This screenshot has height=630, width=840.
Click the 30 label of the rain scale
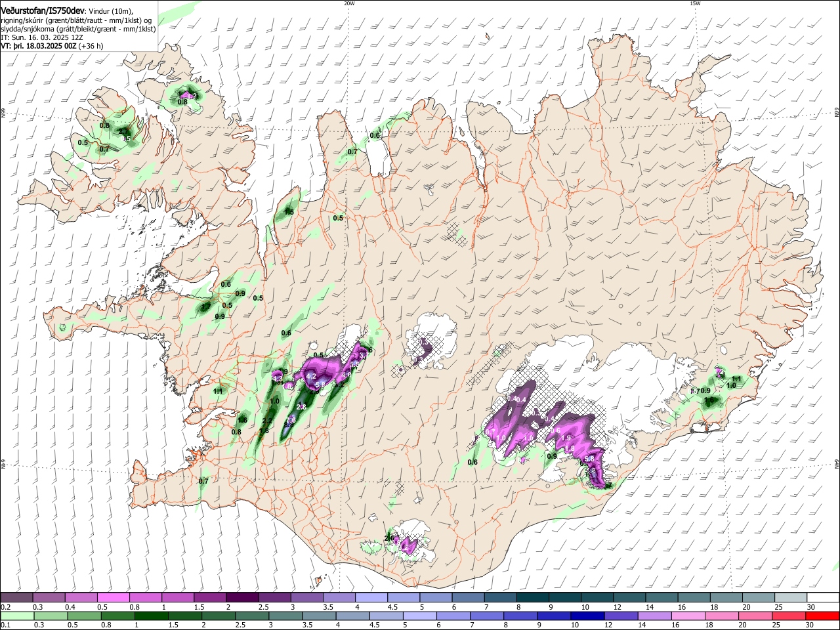pos(811,625)
